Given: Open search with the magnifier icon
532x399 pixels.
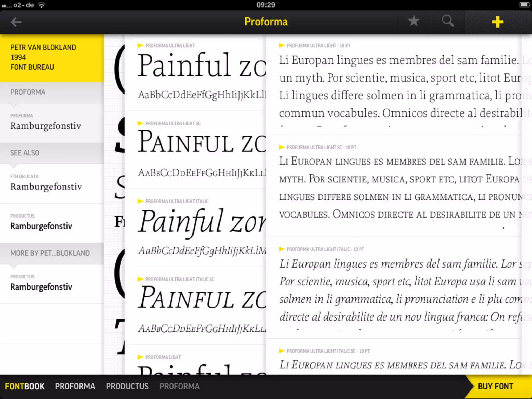Looking at the screenshot, I should point(448,21).
